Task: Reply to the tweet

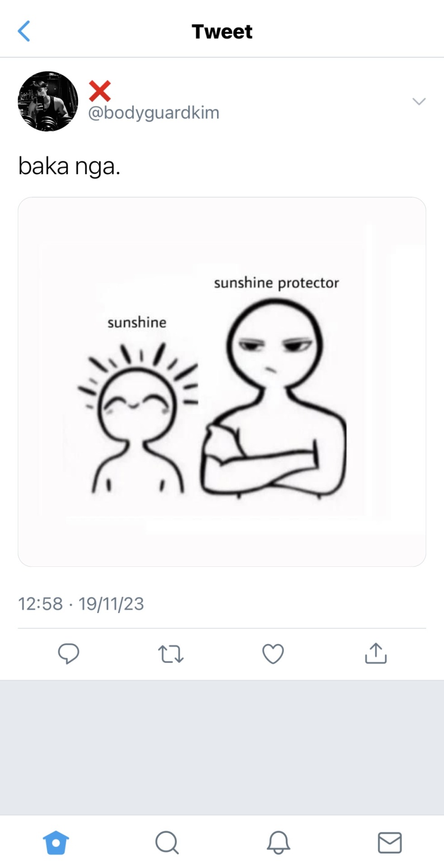Action: point(69,653)
